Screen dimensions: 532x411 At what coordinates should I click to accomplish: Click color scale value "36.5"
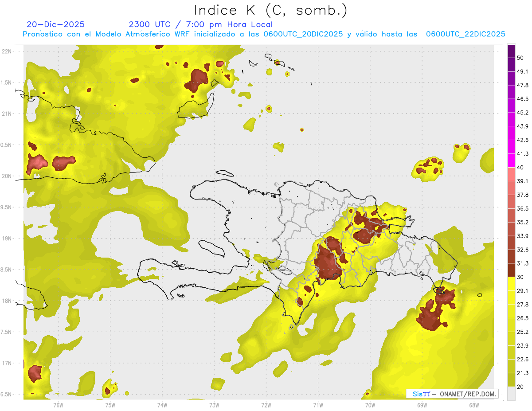523,208
